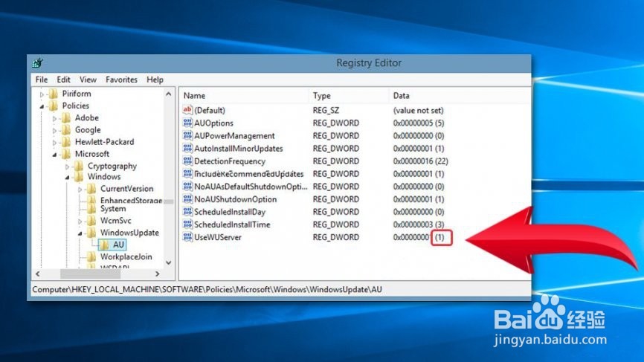The width and height of the screenshot is (644, 362).
Task: Select the Google folder icon
Action: point(66,129)
